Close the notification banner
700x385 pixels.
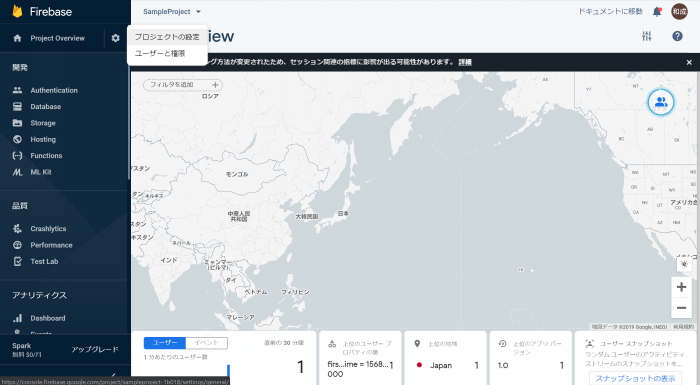689,63
